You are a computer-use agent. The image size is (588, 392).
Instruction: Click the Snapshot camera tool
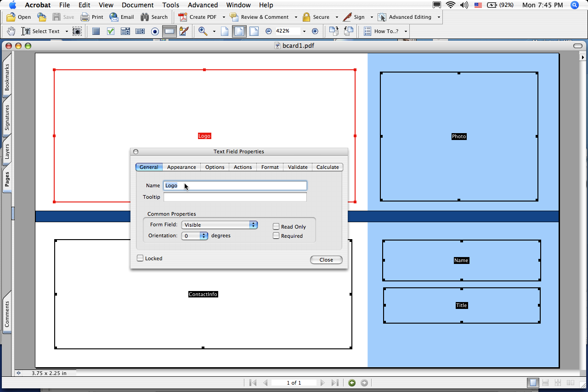coord(77,31)
